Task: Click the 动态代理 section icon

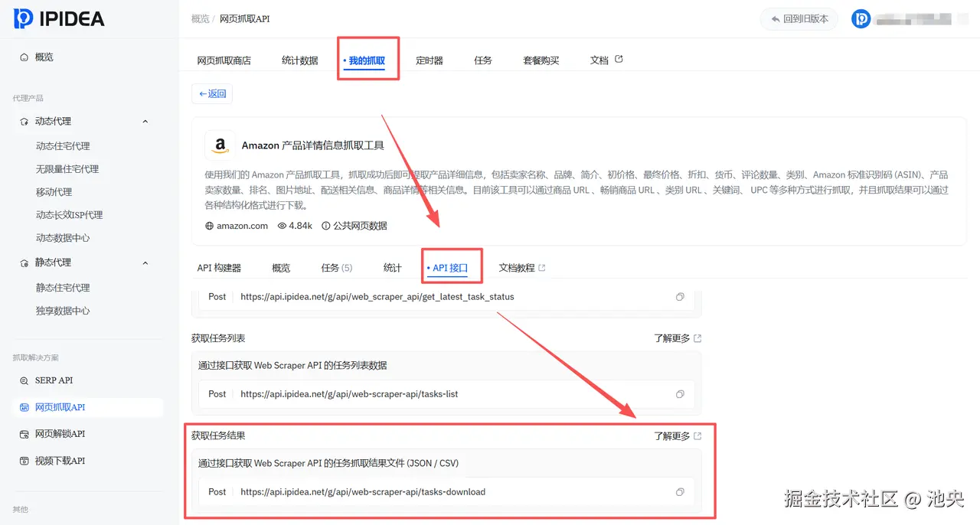Action: 24,122
